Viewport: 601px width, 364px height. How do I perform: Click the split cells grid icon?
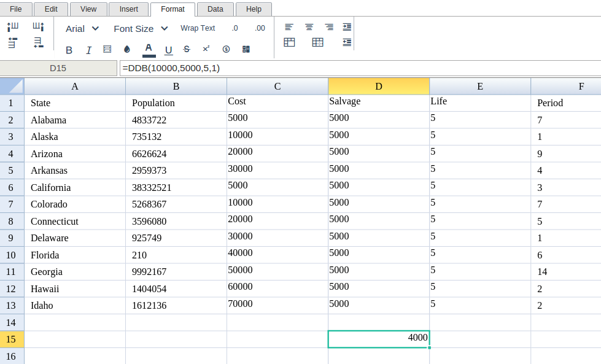(318, 42)
